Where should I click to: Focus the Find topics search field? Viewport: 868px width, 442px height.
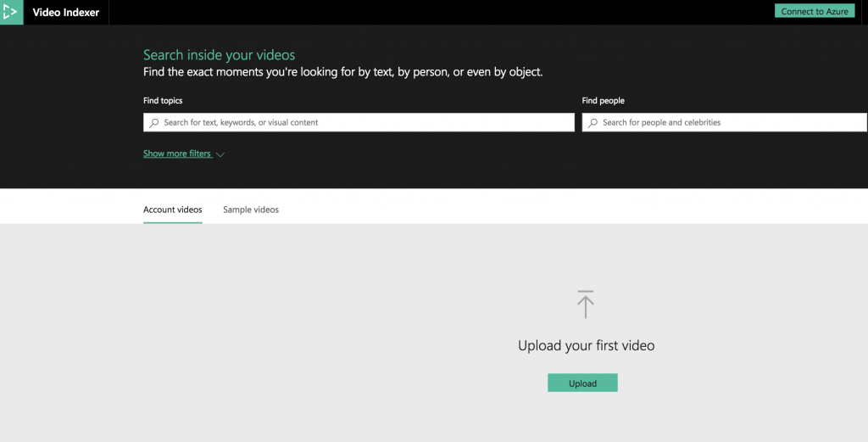tap(359, 122)
